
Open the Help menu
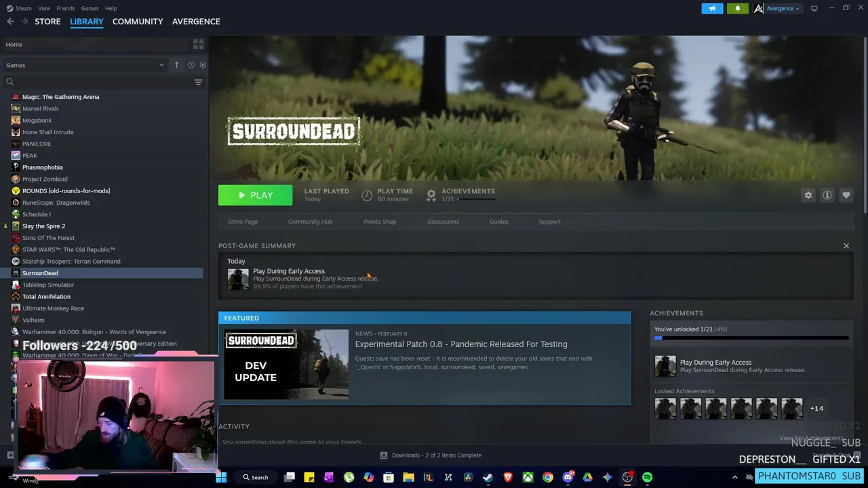point(111,8)
